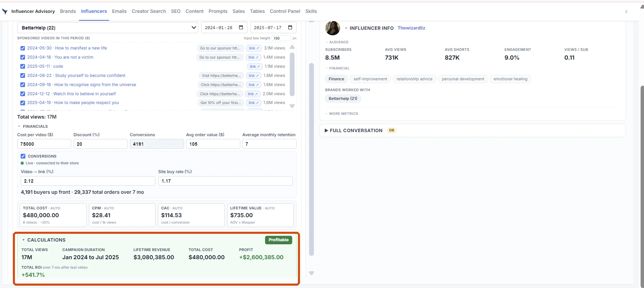Open the Tables tab

click(x=257, y=11)
